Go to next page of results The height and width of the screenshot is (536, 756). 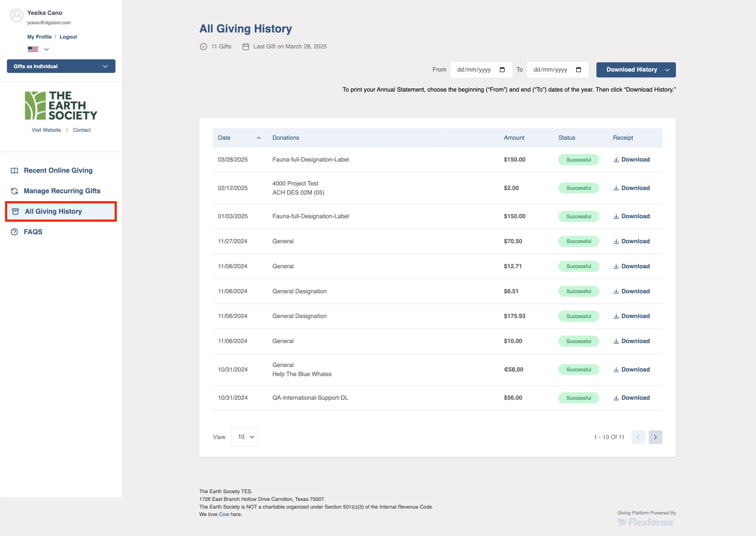point(655,437)
